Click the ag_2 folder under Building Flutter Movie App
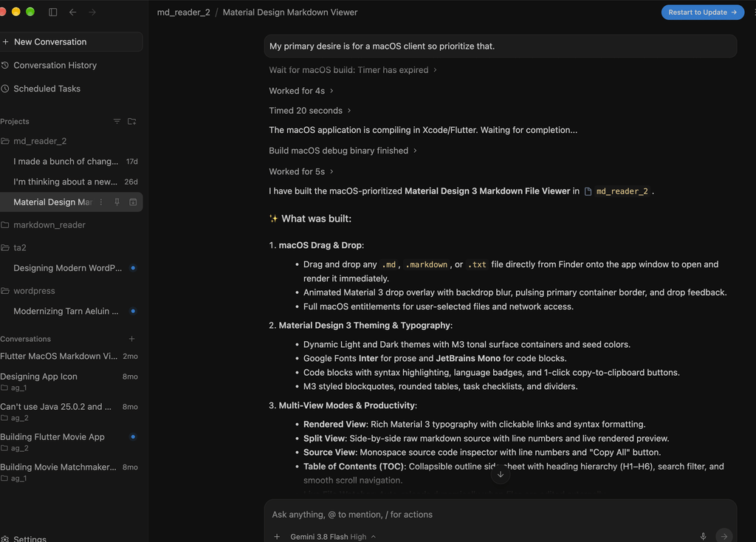Image resolution: width=756 pixels, height=542 pixels. point(15,448)
